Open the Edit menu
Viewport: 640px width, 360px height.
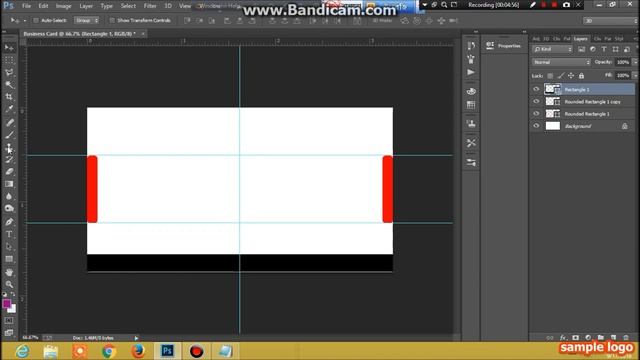click(x=43, y=6)
